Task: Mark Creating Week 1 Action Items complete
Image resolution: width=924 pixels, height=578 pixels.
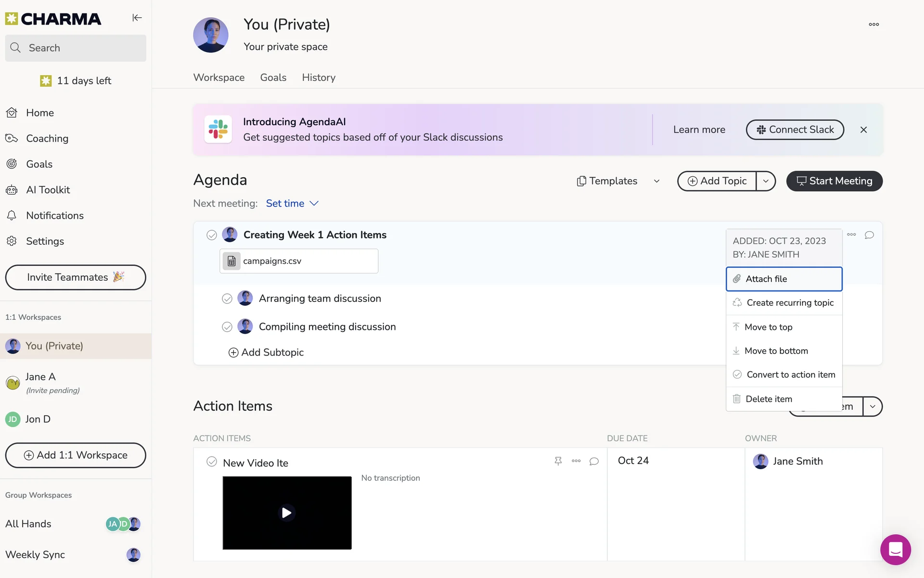Action: [212, 235]
